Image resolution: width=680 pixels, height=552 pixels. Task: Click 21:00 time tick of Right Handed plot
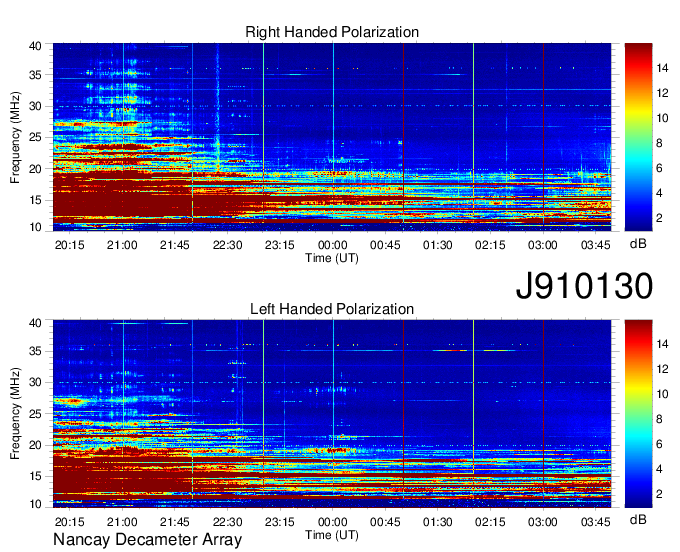(122, 245)
